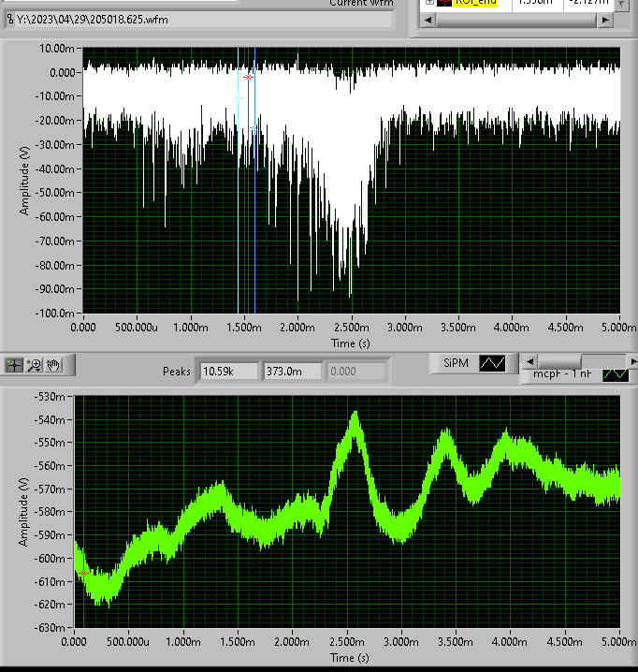This screenshot has height=672, width=638.
Task: Click the ROI_end X value 1.538m
Action: point(536,2)
